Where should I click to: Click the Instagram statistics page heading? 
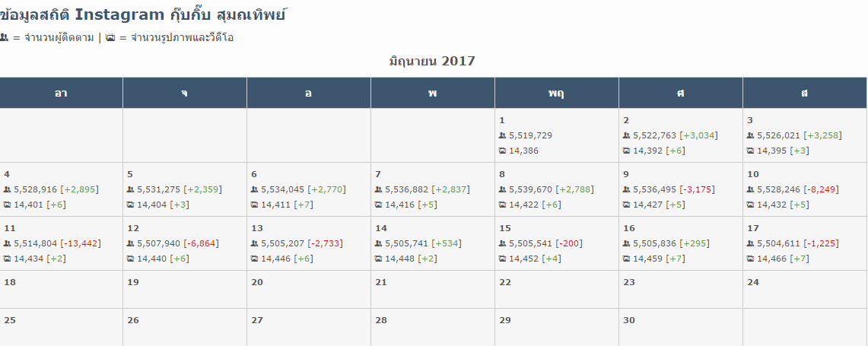[142, 14]
